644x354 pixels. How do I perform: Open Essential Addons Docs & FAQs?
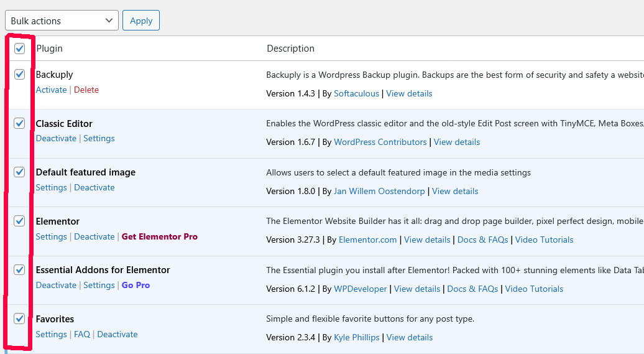(x=472, y=289)
